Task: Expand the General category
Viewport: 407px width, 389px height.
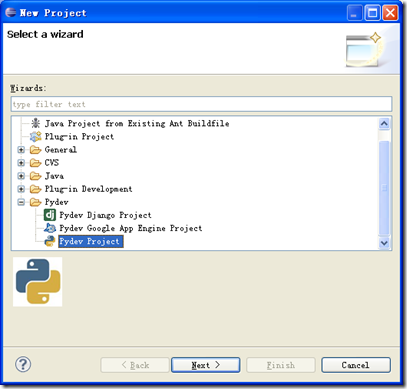Action: tap(21, 150)
